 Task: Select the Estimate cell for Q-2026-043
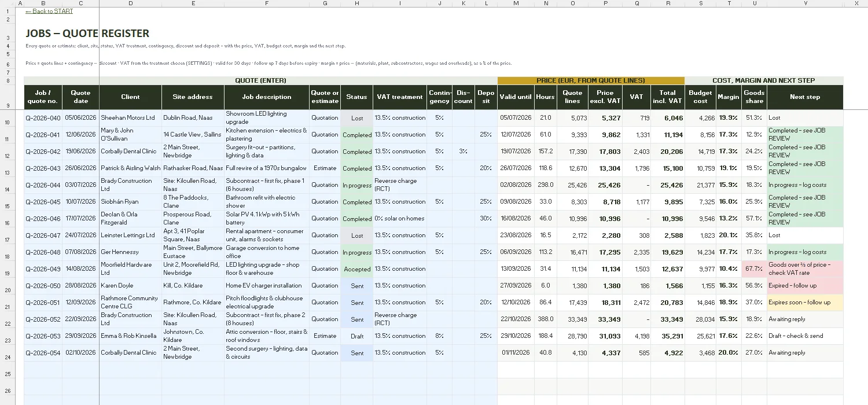point(325,168)
